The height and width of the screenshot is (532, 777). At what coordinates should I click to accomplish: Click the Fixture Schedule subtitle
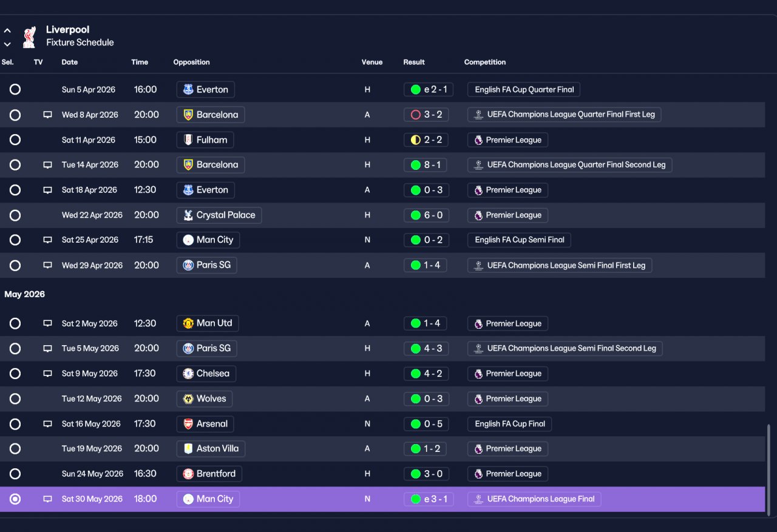(x=80, y=43)
